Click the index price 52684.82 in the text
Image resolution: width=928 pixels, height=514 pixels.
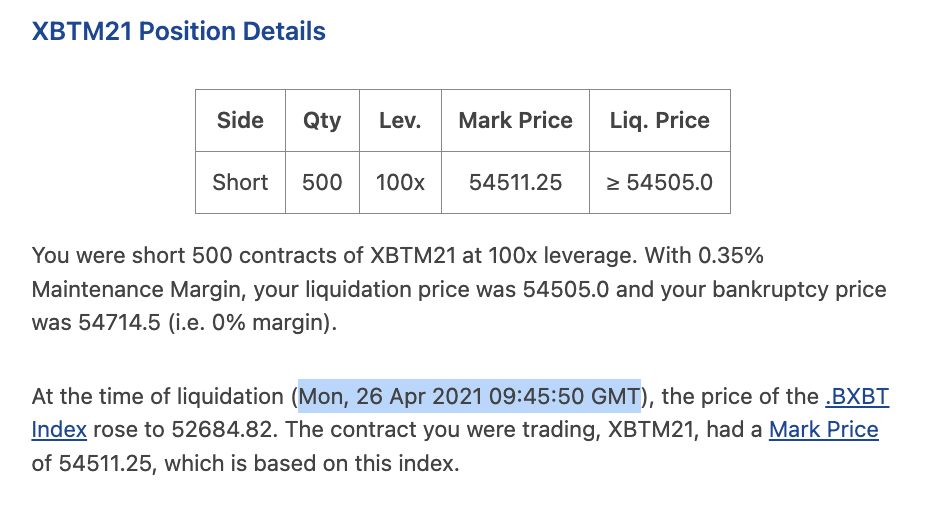click(x=223, y=430)
